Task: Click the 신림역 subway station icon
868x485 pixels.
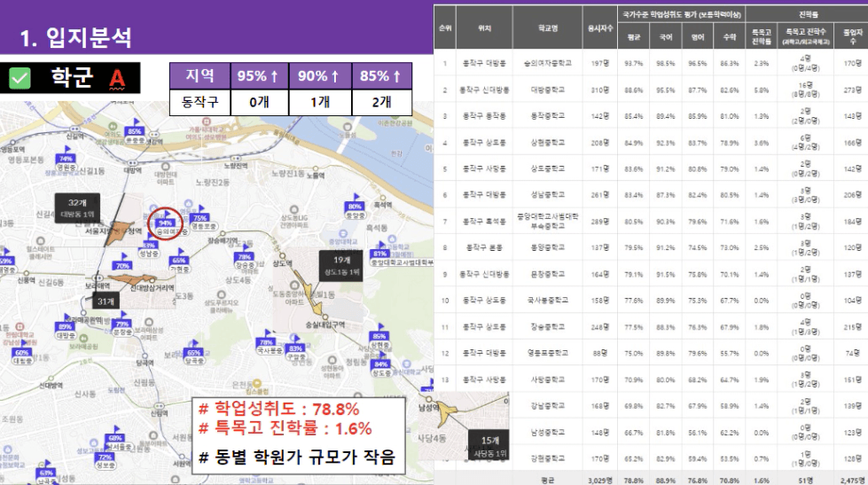Action: [160, 406]
